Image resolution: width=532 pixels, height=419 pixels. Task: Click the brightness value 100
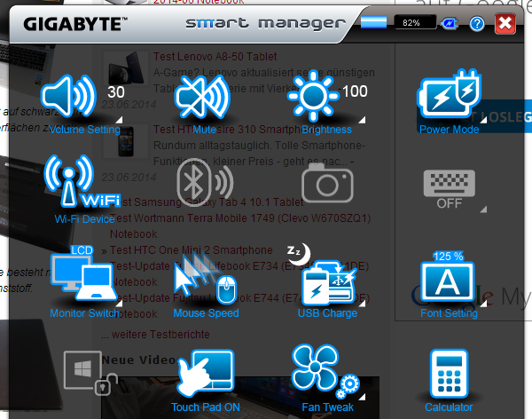point(355,91)
